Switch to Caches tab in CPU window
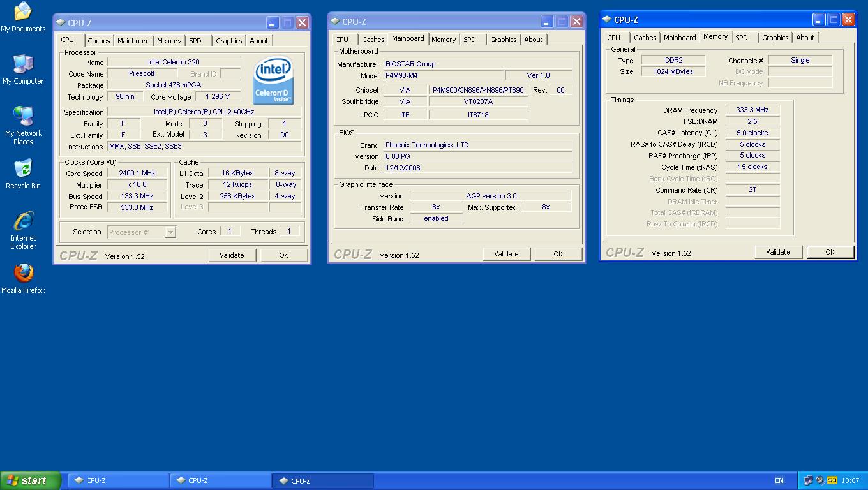This screenshot has width=868, height=490. click(x=98, y=41)
